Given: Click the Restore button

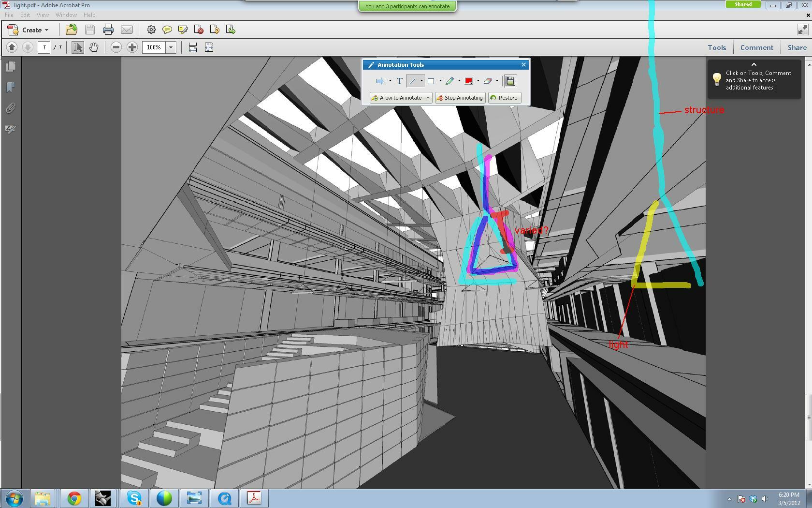Looking at the screenshot, I should point(504,98).
